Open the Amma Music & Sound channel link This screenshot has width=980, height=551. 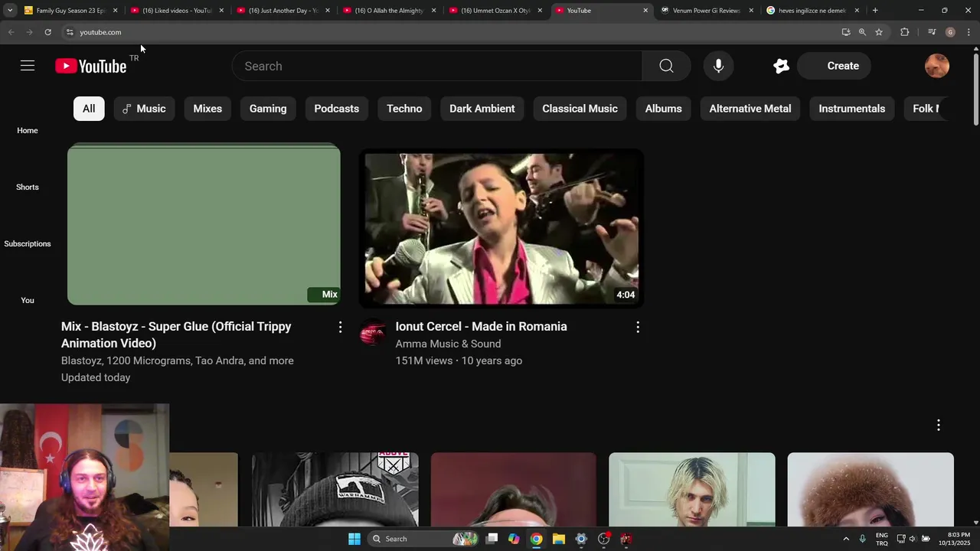448,344
